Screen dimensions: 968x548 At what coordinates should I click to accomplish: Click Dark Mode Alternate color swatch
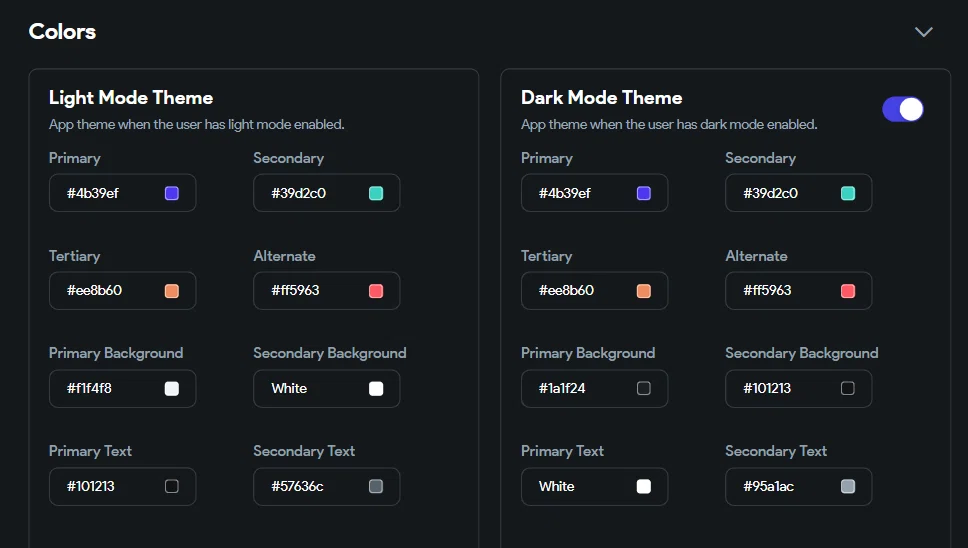coord(848,291)
